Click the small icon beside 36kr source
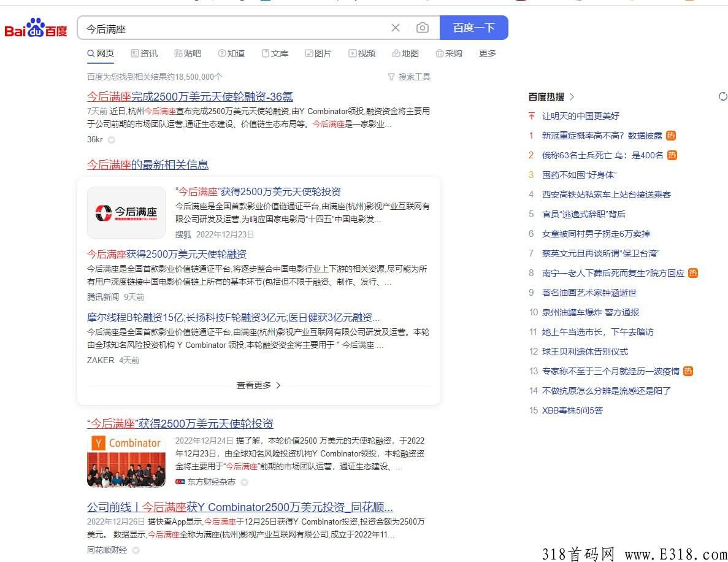This screenshot has width=728, height=562. [112, 140]
